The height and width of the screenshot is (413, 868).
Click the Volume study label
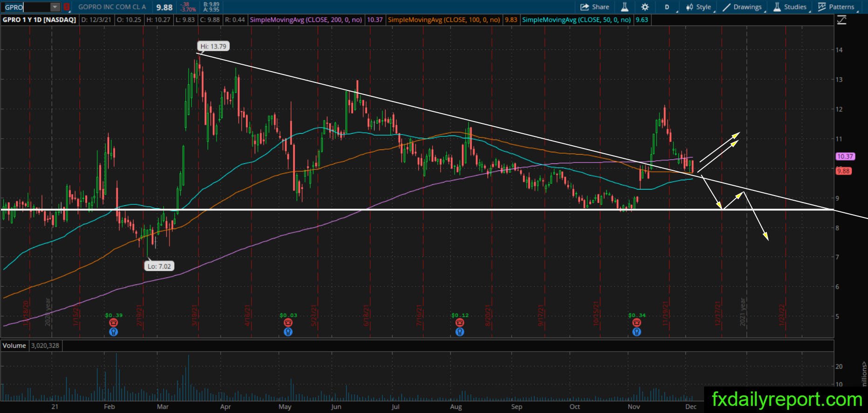pos(14,345)
